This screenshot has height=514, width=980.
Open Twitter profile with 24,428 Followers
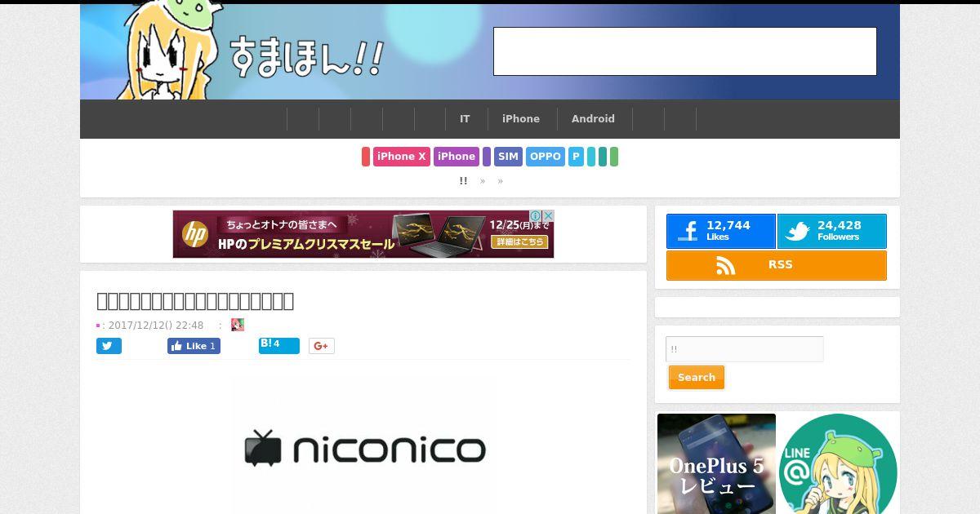pyautogui.click(x=831, y=231)
